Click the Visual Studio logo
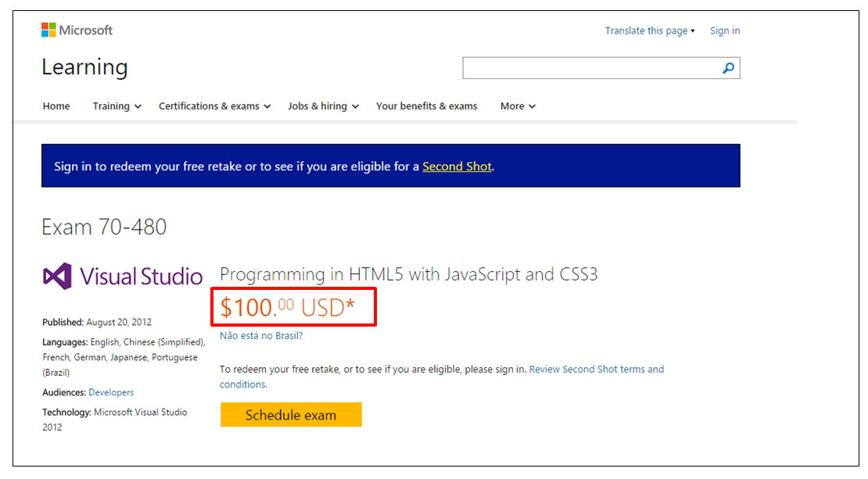Screen dimensions: 868x479 [x=122, y=276]
